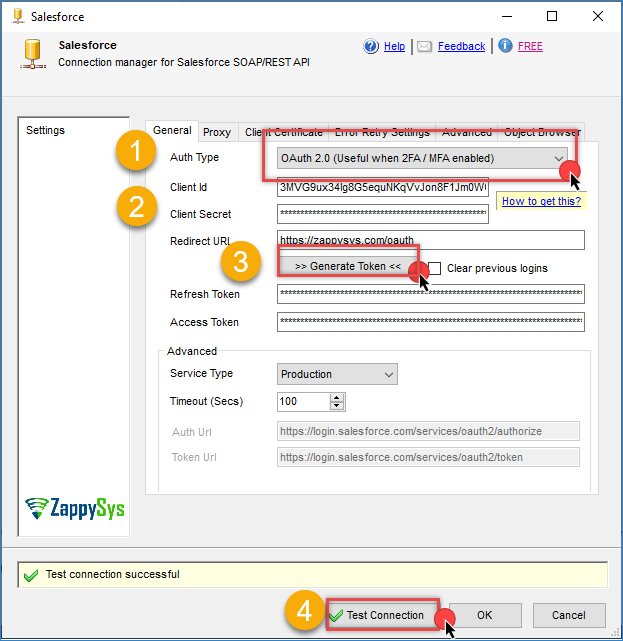623x641 pixels.
Task: Close the Salesforce dialog window
Action: point(598,16)
